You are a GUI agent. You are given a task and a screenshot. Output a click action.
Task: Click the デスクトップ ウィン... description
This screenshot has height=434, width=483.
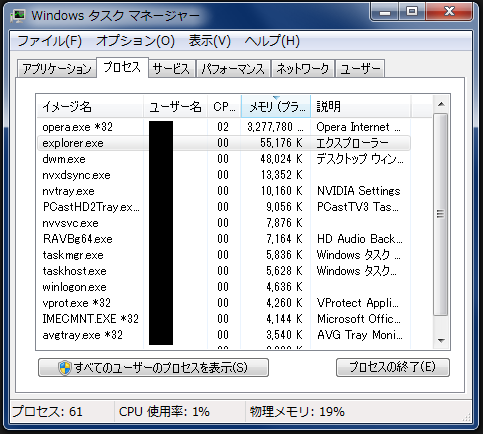(x=360, y=159)
